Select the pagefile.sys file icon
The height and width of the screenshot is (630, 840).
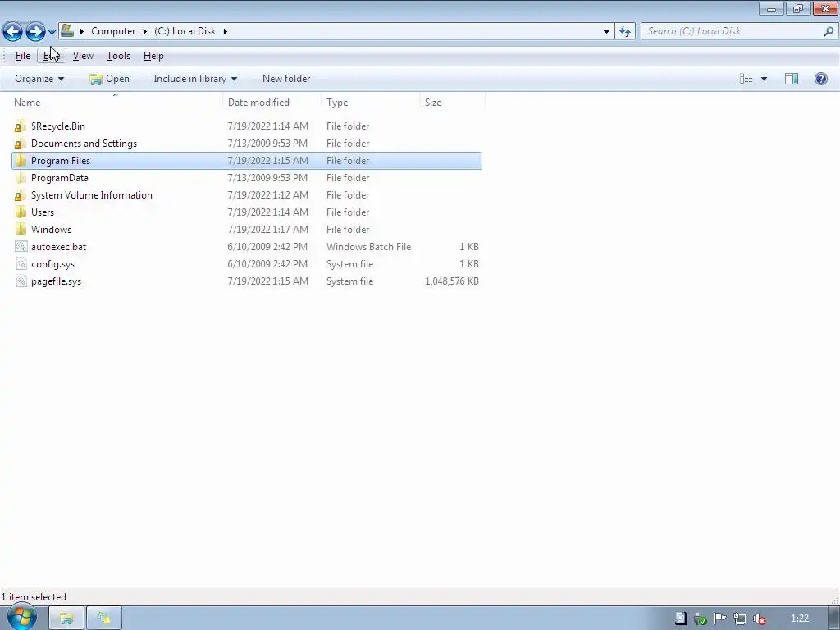(x=21, y=281)
